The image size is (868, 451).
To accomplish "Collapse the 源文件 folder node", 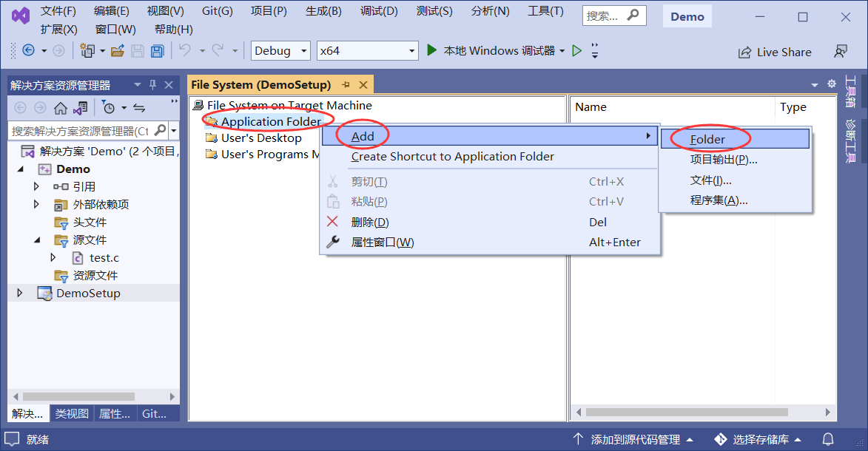I will 37,240.
